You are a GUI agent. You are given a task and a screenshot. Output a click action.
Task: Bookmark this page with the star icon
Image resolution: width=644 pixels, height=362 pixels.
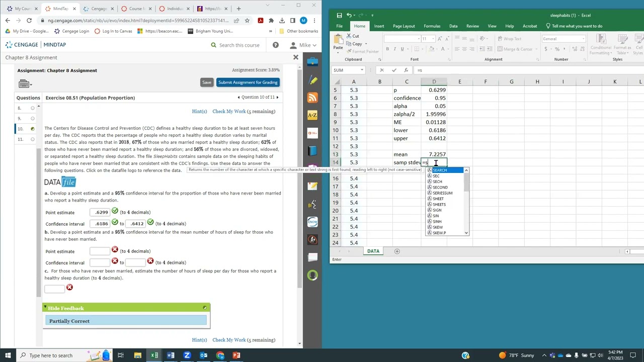coord(247,21)
